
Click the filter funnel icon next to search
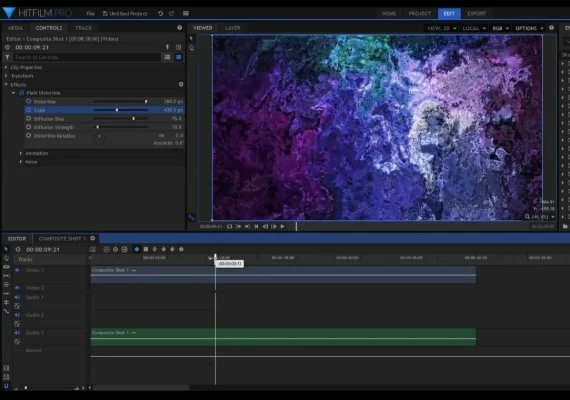[7, 57]
